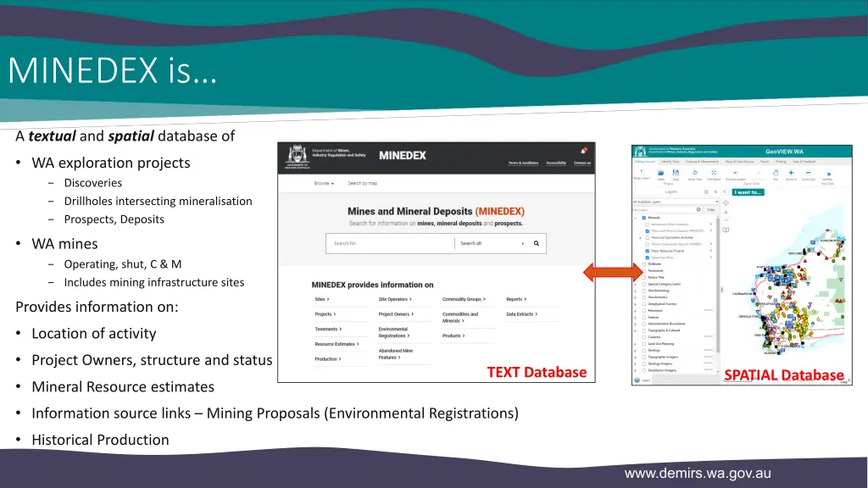Open the arrow beside Major Resource Projects
Screen dimensions: 868x488
pyautogui.click(x=711, y=251)
